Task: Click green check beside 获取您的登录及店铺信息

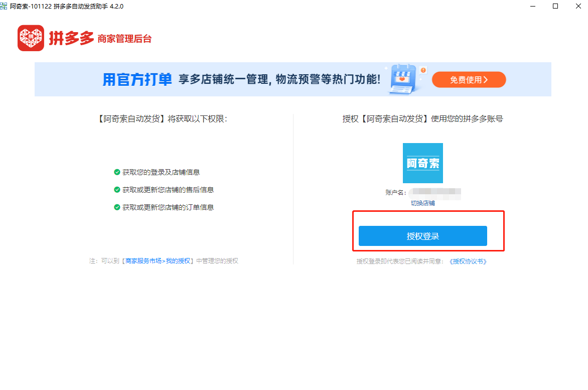Action: point(116,172)
